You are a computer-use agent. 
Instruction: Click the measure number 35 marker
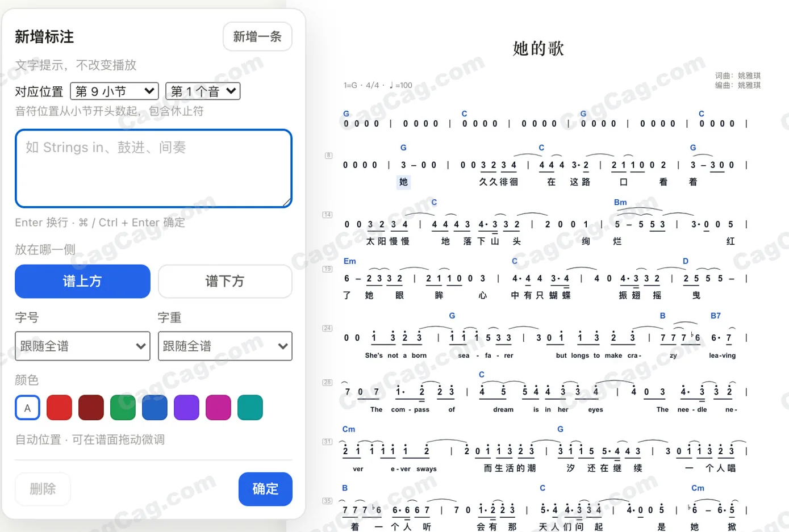coord(327,501)
